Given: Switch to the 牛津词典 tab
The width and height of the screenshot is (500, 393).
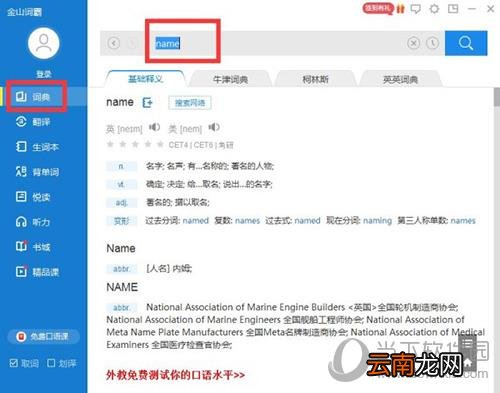Looking at the screenshot, I should (x=230, y=79).
